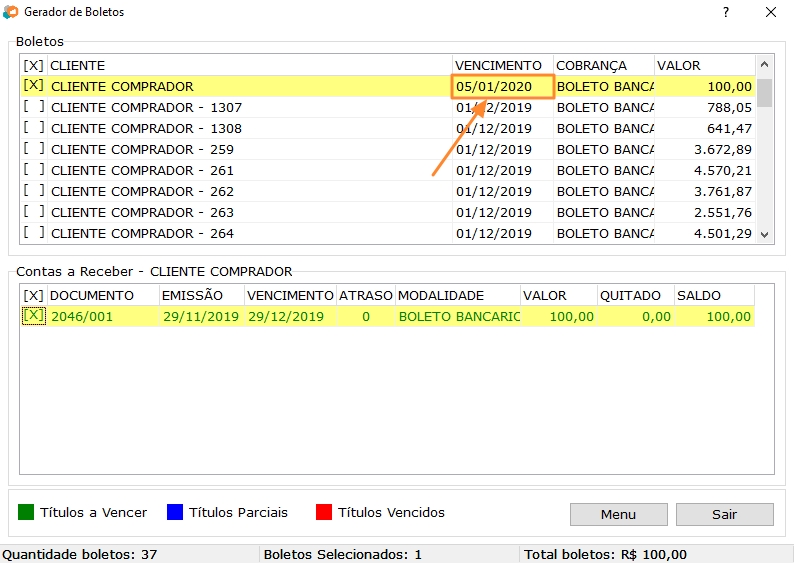Click the Títulos Parciais legend label
The height and width of the screenshot is (563, 794).
pos(238,512)
